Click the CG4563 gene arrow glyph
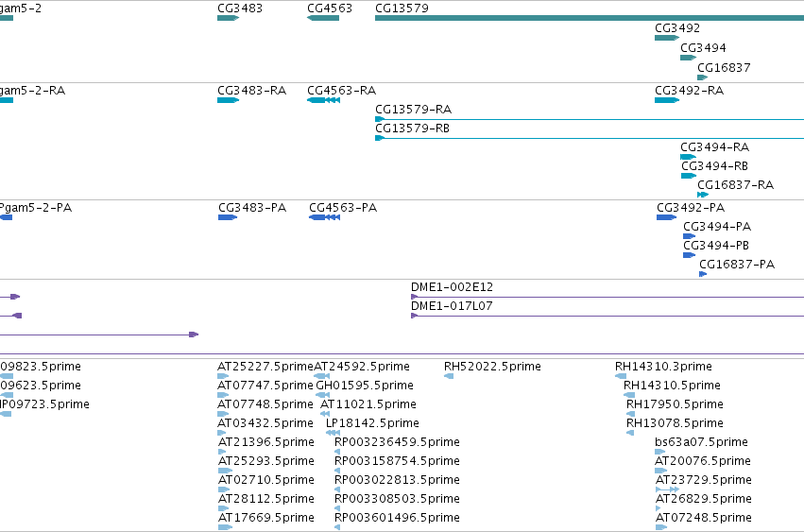Screen dimensions: 804x532 (x=323, y=19)
